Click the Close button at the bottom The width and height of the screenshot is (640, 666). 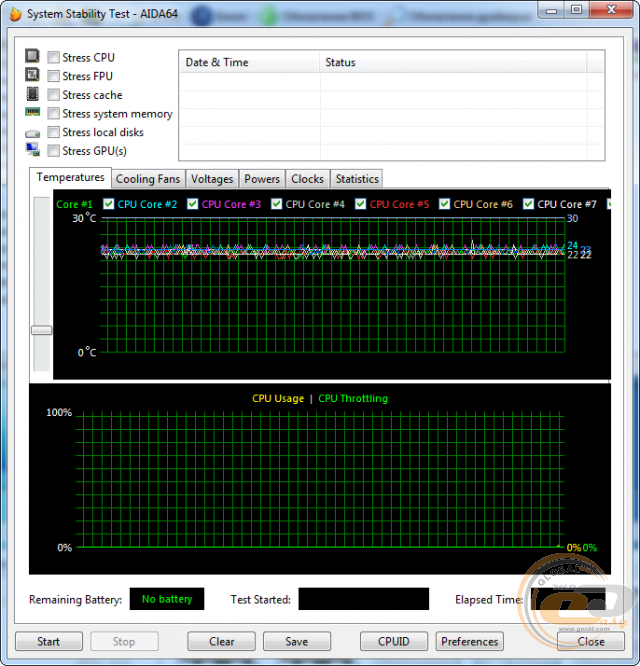[x=591, y=641]
